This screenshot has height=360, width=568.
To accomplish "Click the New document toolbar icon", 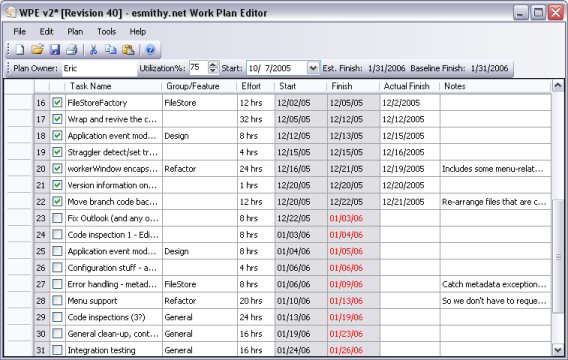I will point(20,50).
